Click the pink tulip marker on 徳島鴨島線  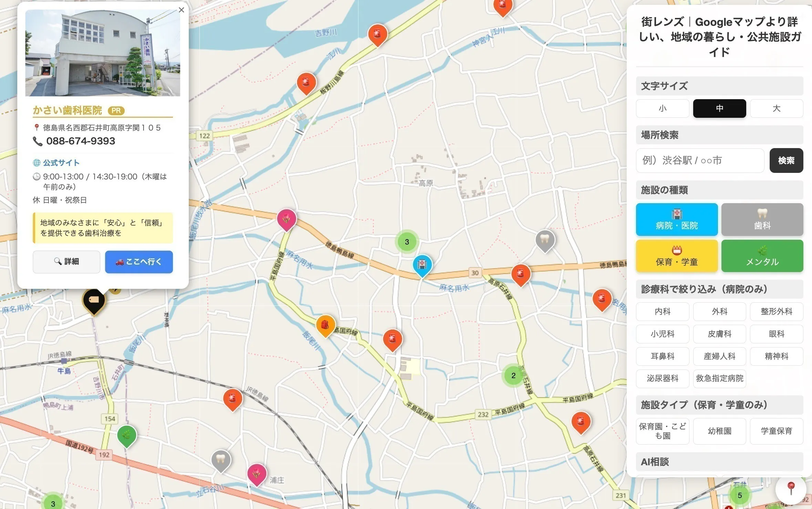(x=287, y=219)
